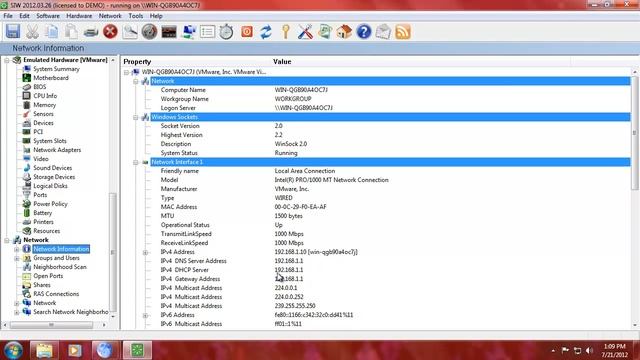
Task: Open the Edit menu
Action: (24, 16)
